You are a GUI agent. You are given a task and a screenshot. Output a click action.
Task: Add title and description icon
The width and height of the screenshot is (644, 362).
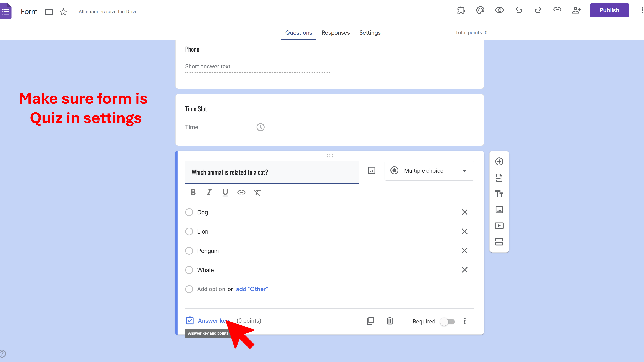coord(499,194)
